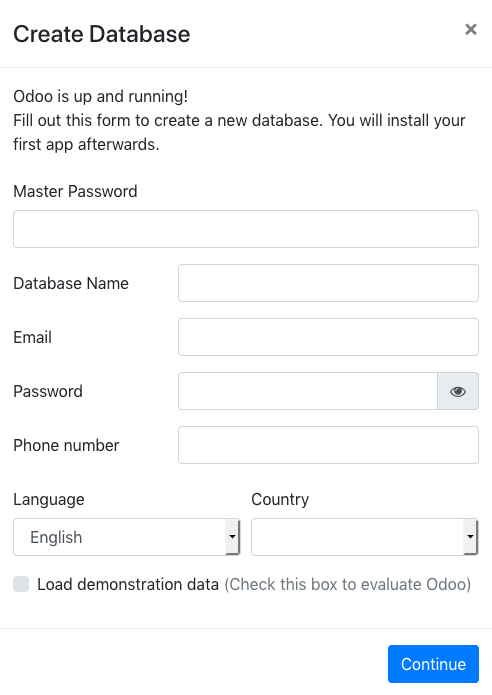Click the 'Master Password' label
The width and height of the screenshot is (492, 695).
tap(75, 191)
